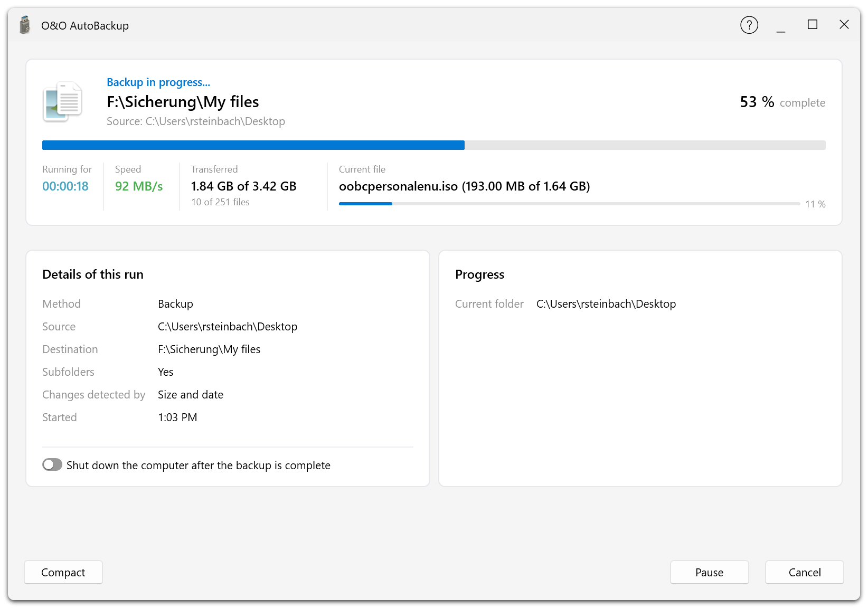Click the overall backup progress bar
The image size is (868, 608).
point(434,145)
